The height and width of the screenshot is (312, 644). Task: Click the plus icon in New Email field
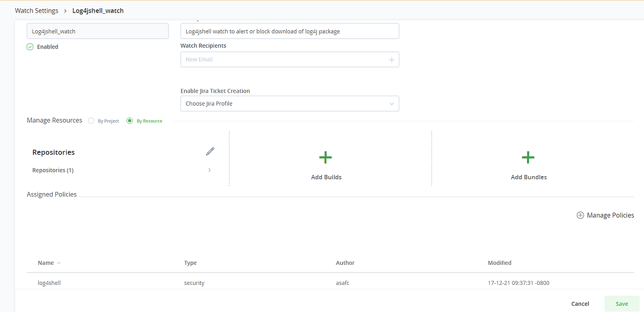[391, 60]
